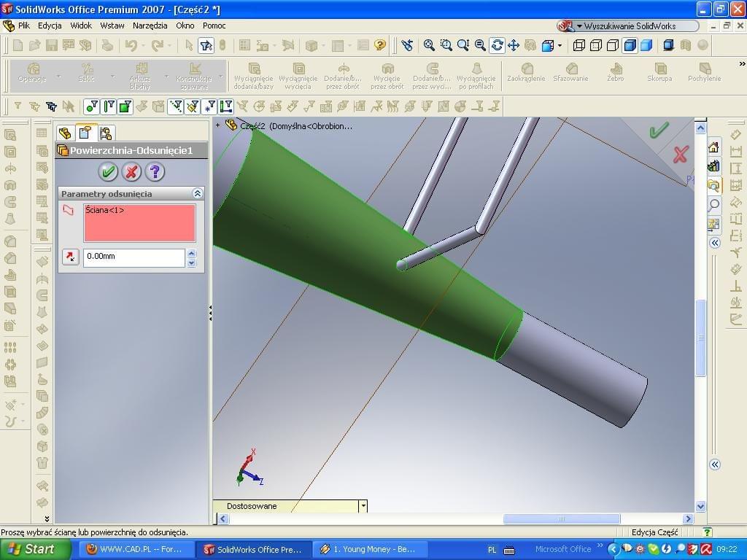Select the Pan view tool

tap(514, 45)
